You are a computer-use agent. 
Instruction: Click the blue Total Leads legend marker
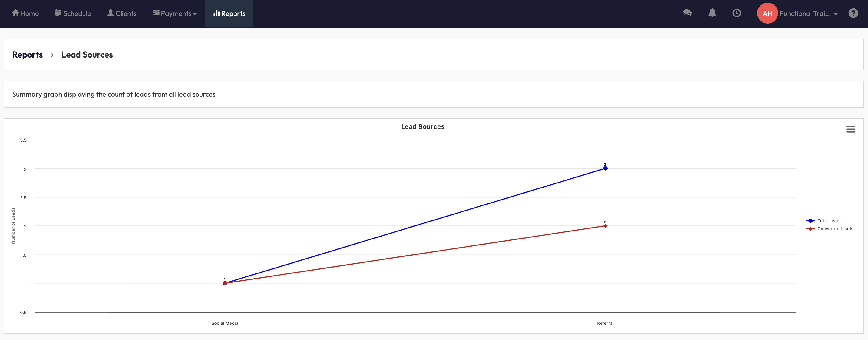click(x=811, y=221)
